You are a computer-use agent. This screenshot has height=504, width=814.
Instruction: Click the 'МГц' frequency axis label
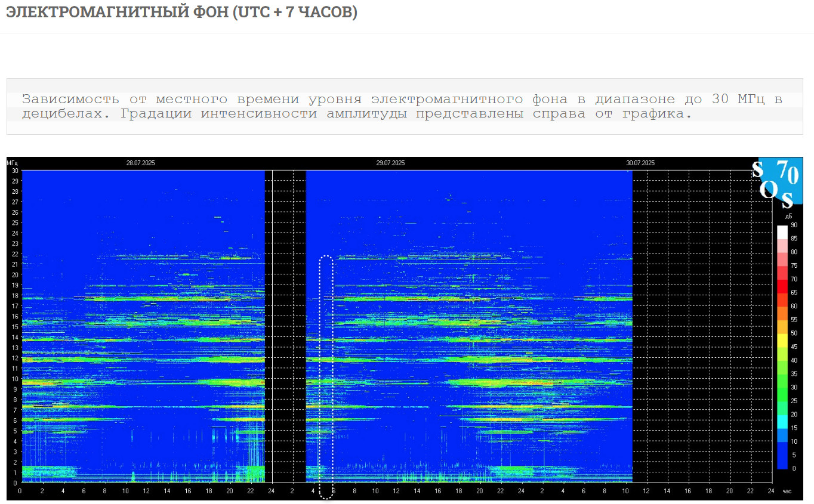(x=13, y=163)
